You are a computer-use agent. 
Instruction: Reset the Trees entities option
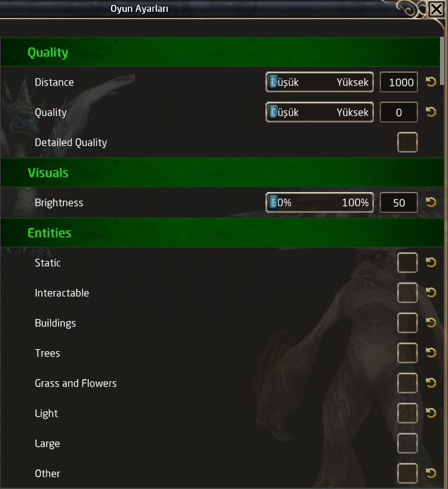coord(431,353)
